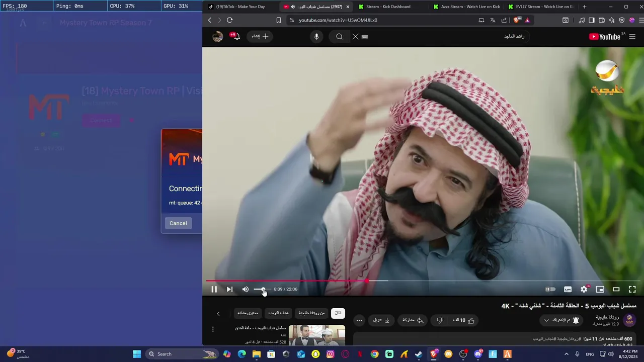
Task: Mute the tab via its speaker icon
Action: (293, 7)
